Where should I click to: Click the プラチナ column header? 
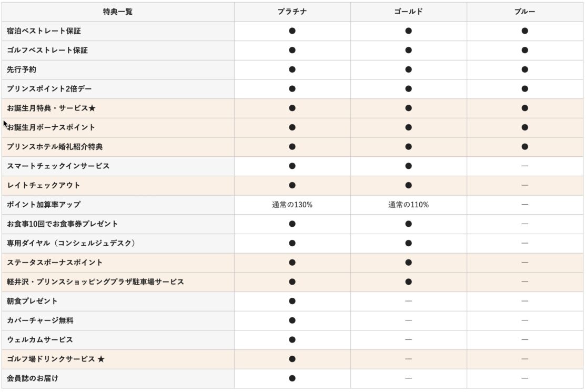click(x=292, y=12)
